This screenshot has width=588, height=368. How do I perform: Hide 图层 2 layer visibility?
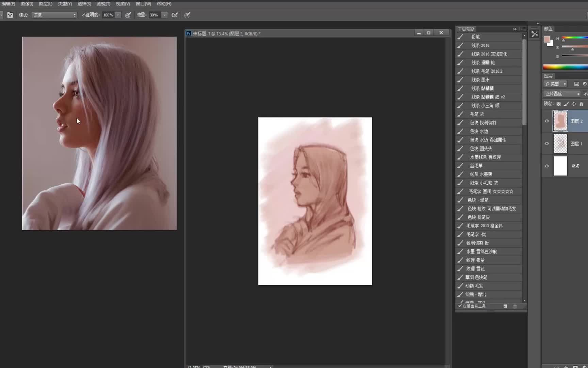547,121
